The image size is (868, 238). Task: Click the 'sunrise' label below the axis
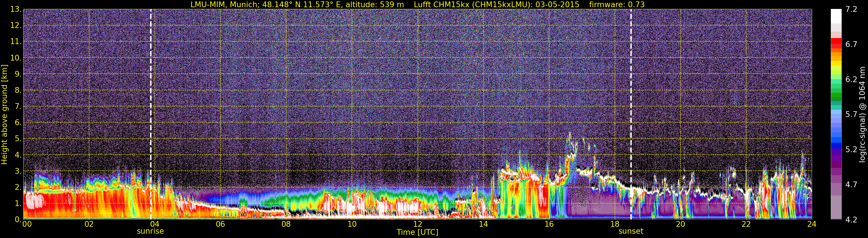[150, 231]
